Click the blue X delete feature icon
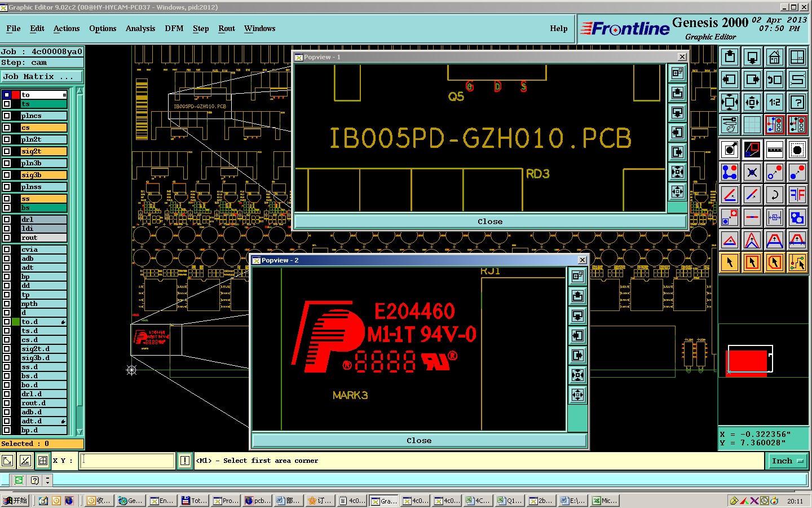The width and height of the screenshot is (812, 508). (x=752, y=172)
